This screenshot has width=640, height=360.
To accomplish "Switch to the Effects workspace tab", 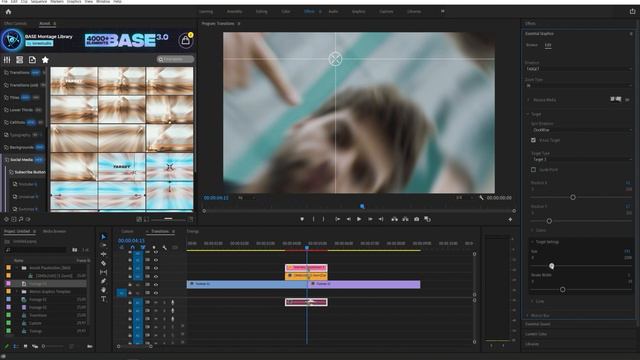I will click(309, 11).
